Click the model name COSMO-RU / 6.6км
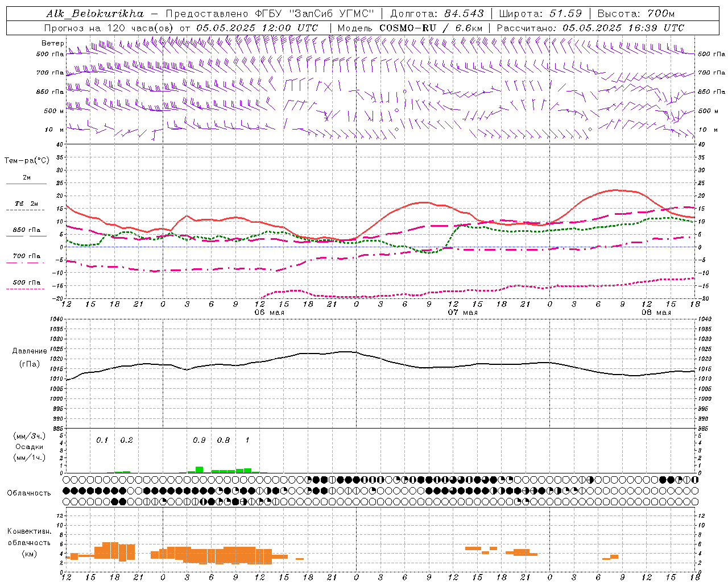The image size is (728, 582). point(431,28)
